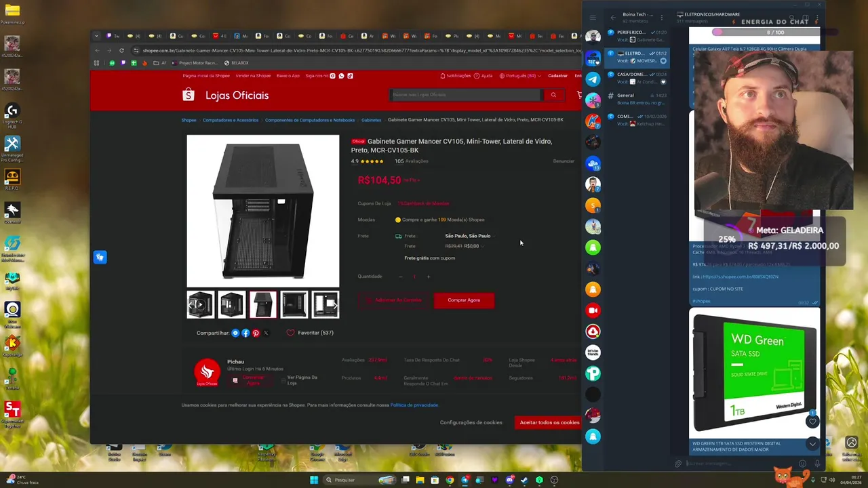868x488 pixels.
Task: Open Ajuda help link
Action: pyautogui.click(x=484, y=76)
